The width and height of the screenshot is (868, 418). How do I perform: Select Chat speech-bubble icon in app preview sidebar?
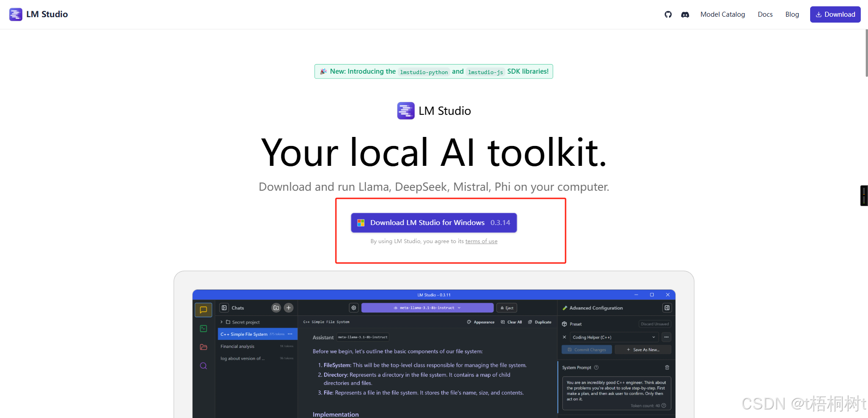[x=203, y=310]
